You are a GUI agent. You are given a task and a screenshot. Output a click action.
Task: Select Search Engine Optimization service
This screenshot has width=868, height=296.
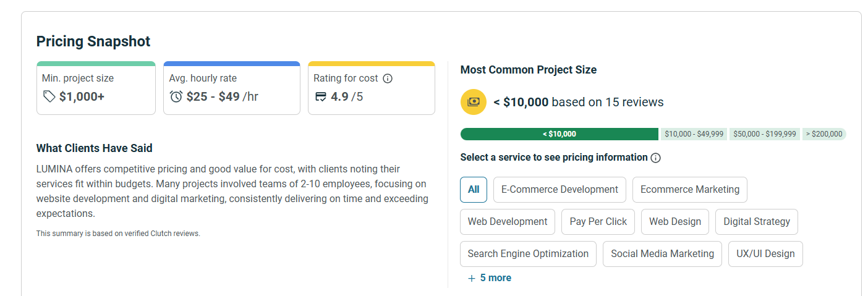tap(528, 254)
